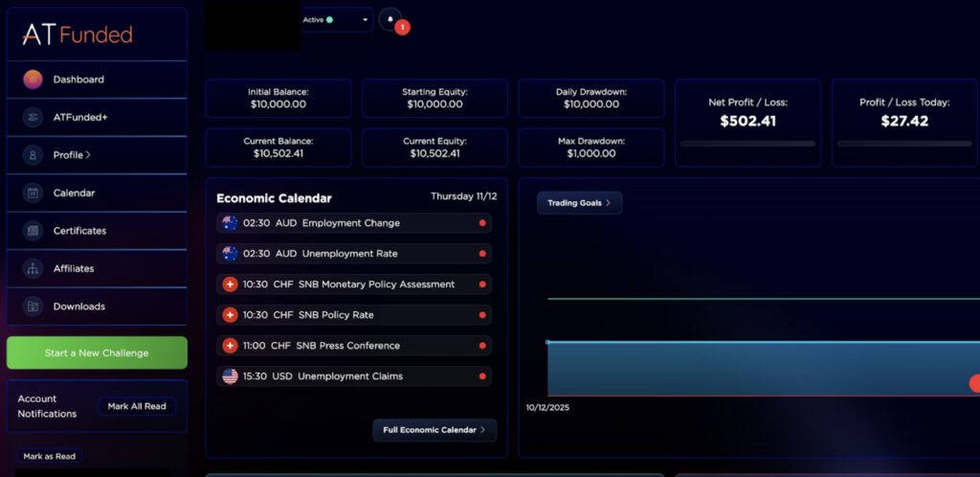Open the Full Economic Calendar
The image size is (980, 477).
[x=434, y=430]
